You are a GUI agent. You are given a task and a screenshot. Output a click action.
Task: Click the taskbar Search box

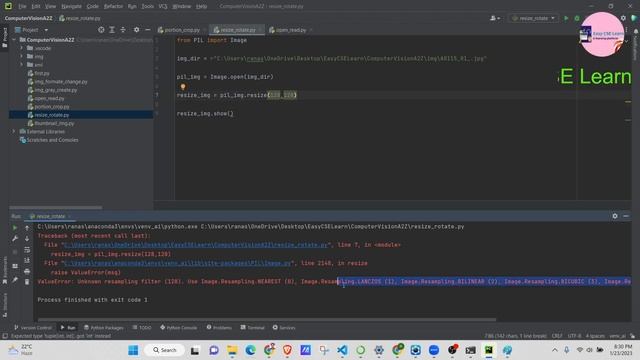click(x=164, y=350)
